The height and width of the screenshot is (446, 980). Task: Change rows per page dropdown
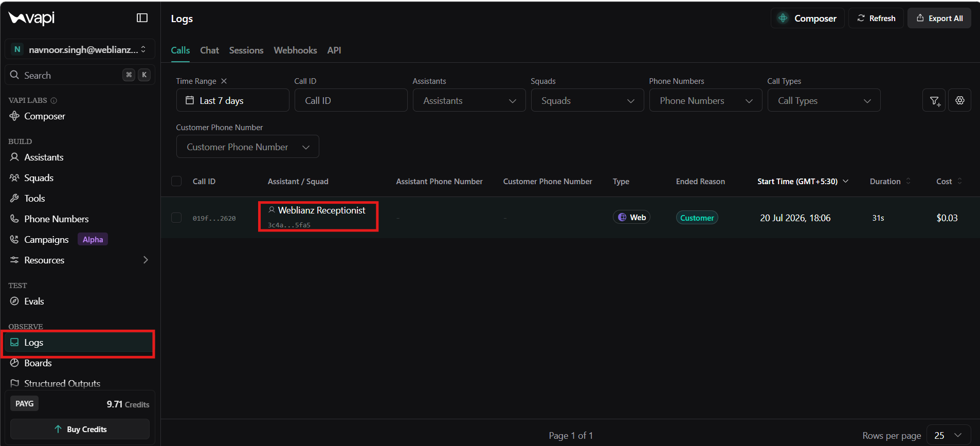[x=948, y=435]
